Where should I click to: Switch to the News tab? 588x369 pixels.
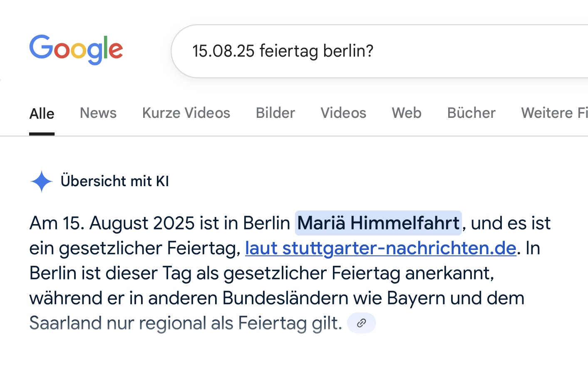(98, 113)
